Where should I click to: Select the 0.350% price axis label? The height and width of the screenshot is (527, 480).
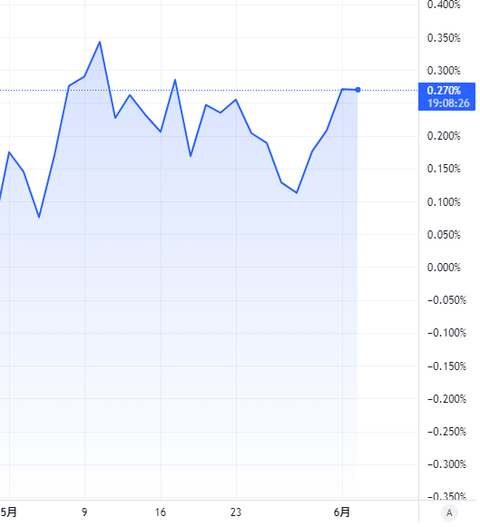pyautogui.click(x=444, y=38)
